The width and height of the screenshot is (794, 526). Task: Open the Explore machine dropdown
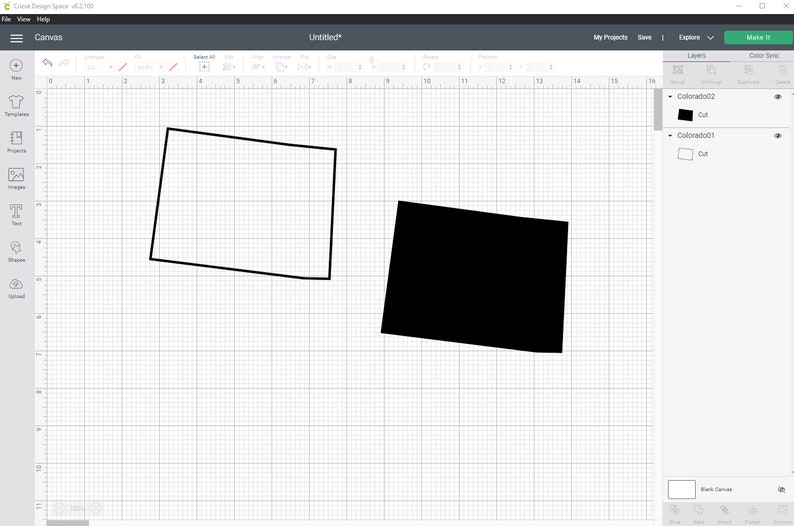point(696,37)
